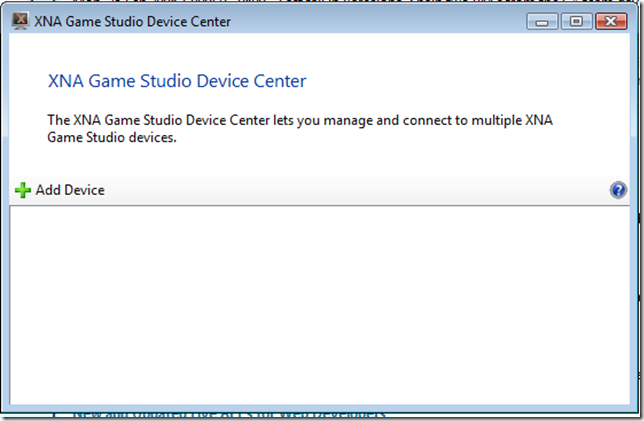The height and width of the screenshot is (421, 644).
Task: Click the green plus Add Device icon
Action: [23, 190]
